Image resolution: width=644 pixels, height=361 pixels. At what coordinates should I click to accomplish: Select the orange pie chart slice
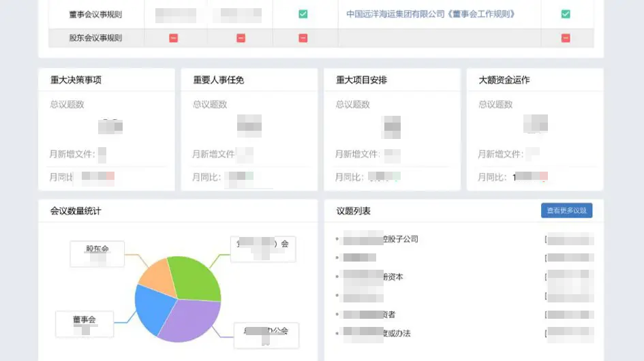pos(158,277)
